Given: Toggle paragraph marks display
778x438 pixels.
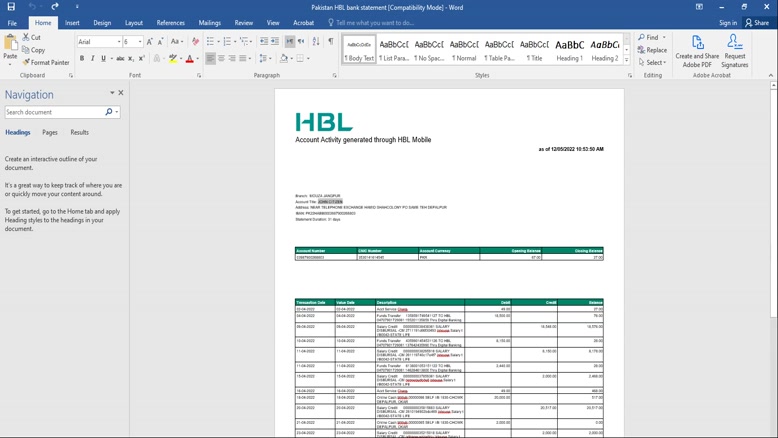Looking at the screenshot, I should point(331,42).
